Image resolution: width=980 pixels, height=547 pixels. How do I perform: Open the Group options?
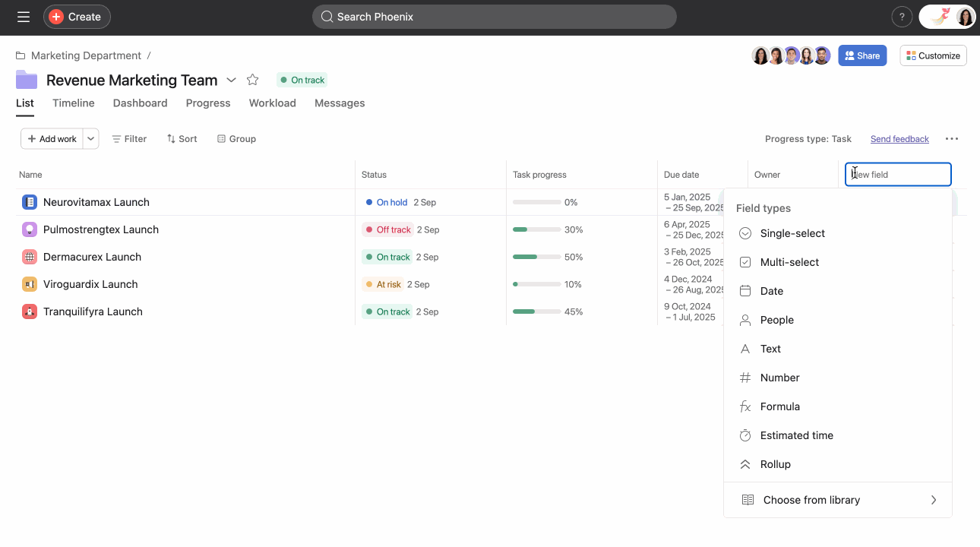[236, 138]
